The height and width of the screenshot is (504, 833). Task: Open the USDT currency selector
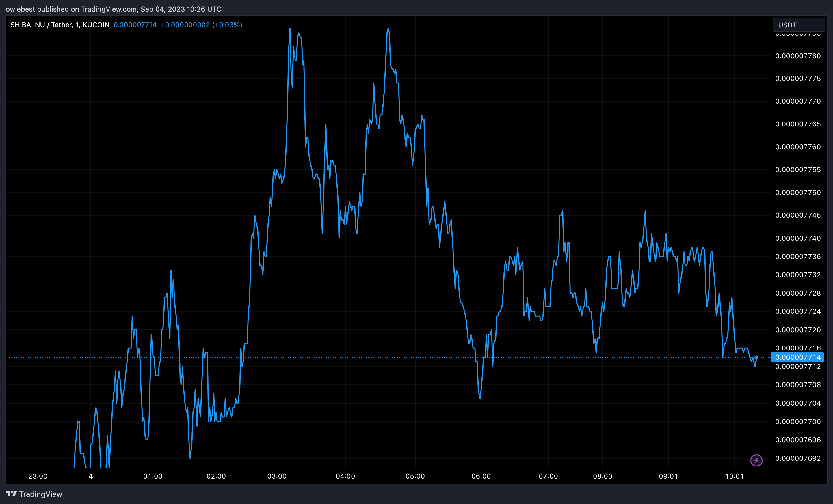click(799, 25)
